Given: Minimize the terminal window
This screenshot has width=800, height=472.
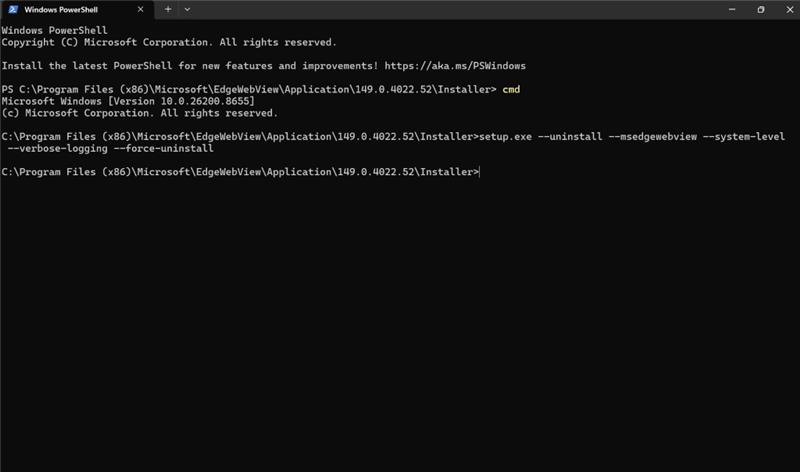Looking at the screenshot, I should [732, 9].
